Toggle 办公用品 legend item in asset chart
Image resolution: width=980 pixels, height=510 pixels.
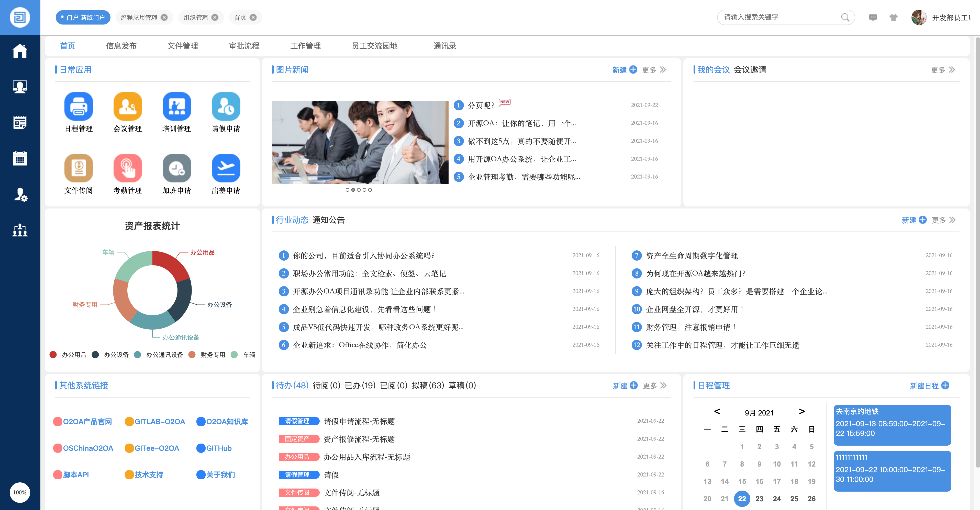point(68,355)
